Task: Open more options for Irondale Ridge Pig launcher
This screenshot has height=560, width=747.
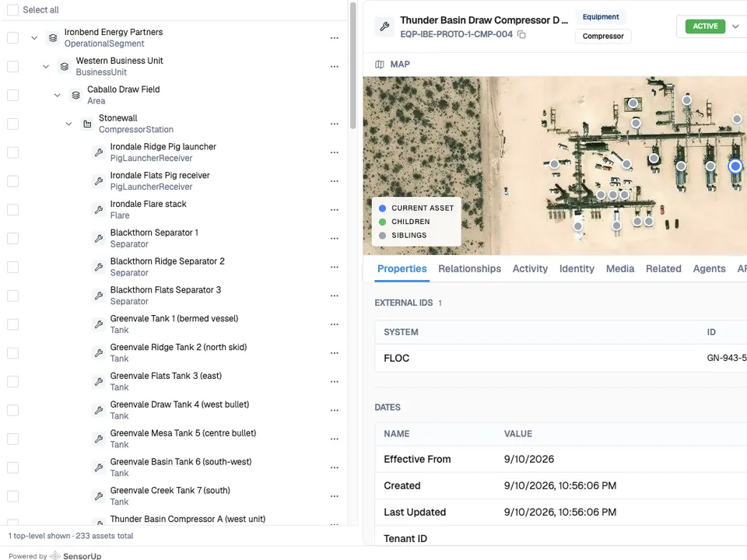Action: click(335, 152)
